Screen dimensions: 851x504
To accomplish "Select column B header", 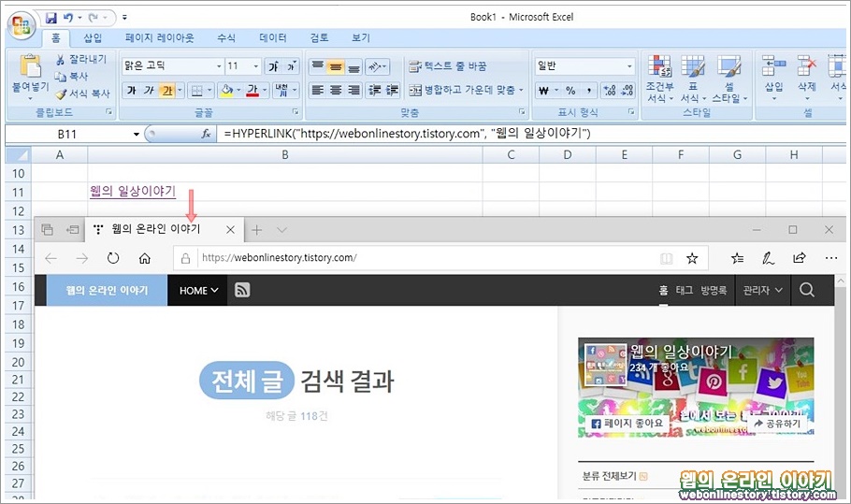I will [x=285, y=155].
